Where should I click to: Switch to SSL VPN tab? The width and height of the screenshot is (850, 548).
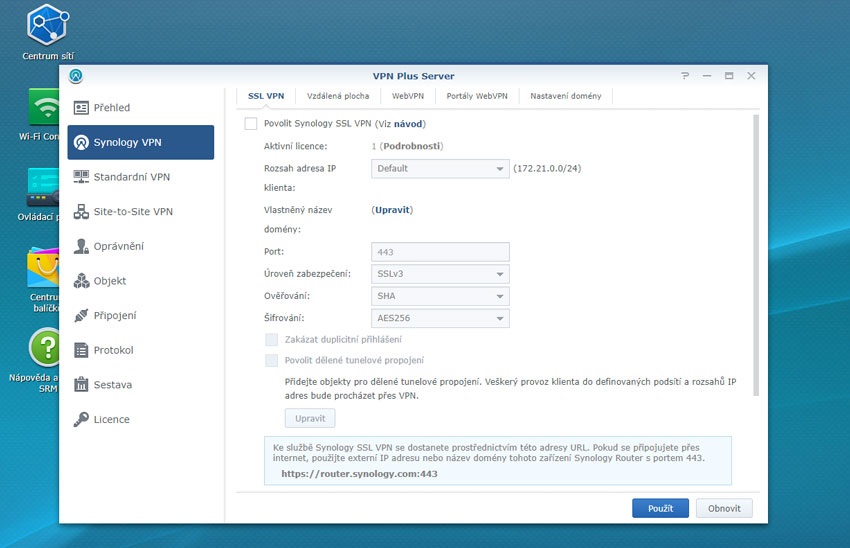[266, 96]
